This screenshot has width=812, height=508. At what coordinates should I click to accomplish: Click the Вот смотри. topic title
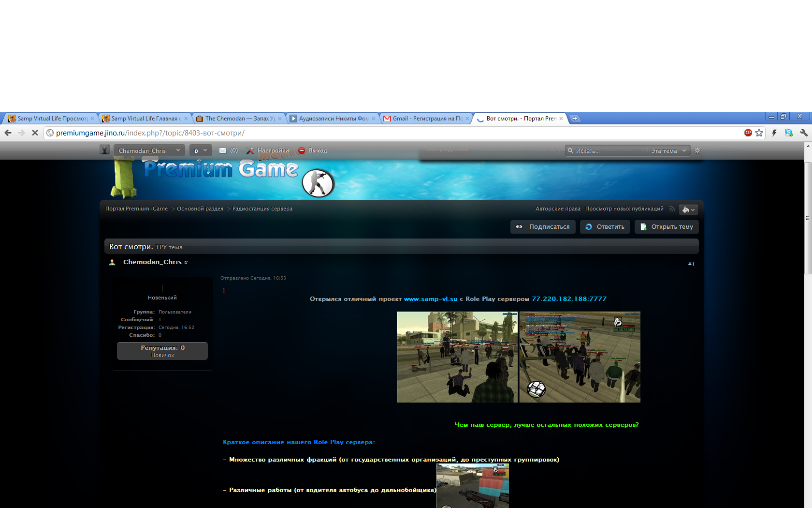click(131, 247)
